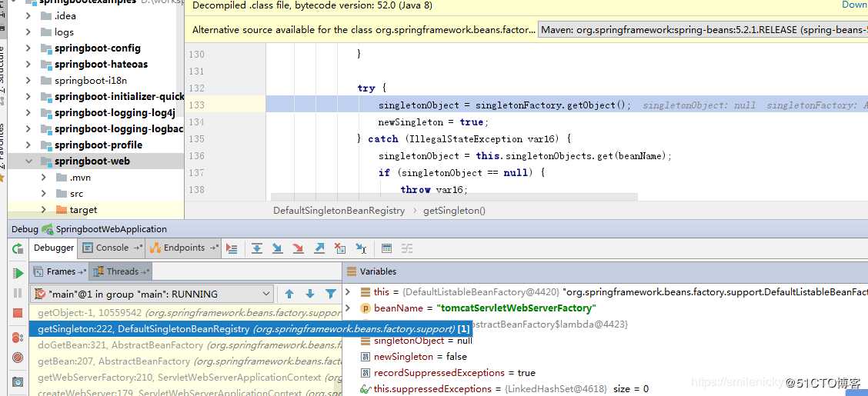Viewport: 868px width, 396px height.
Task: Toggle the frames filter funnel
Action: pos(330,294)
